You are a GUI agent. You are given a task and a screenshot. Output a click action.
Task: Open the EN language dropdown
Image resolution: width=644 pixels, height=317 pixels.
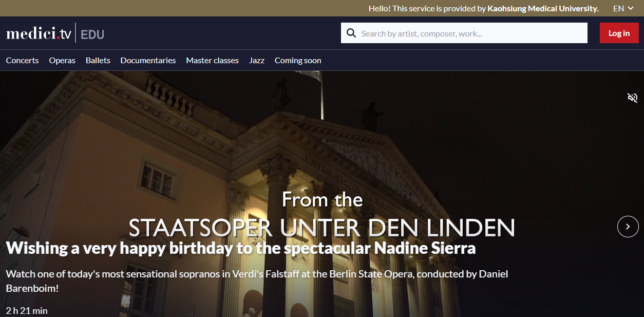point(623,8)
